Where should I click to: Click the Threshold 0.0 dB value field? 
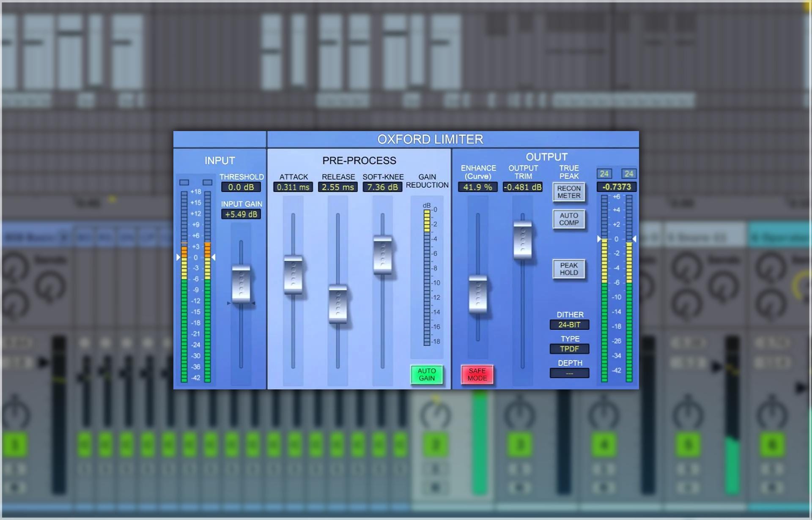(x=241, y=187)
